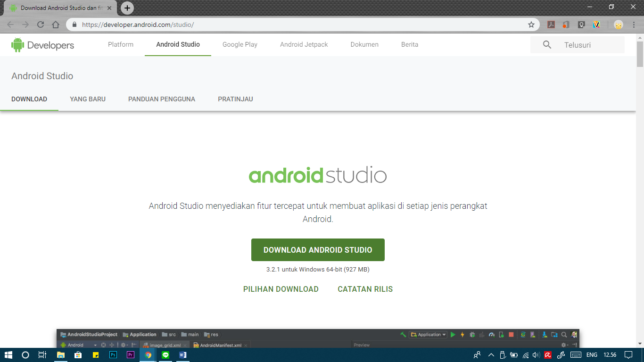Screen dimensions: 644x362
Task: Reload the page with the refresh icon
Action: click(x=41, y=25)
